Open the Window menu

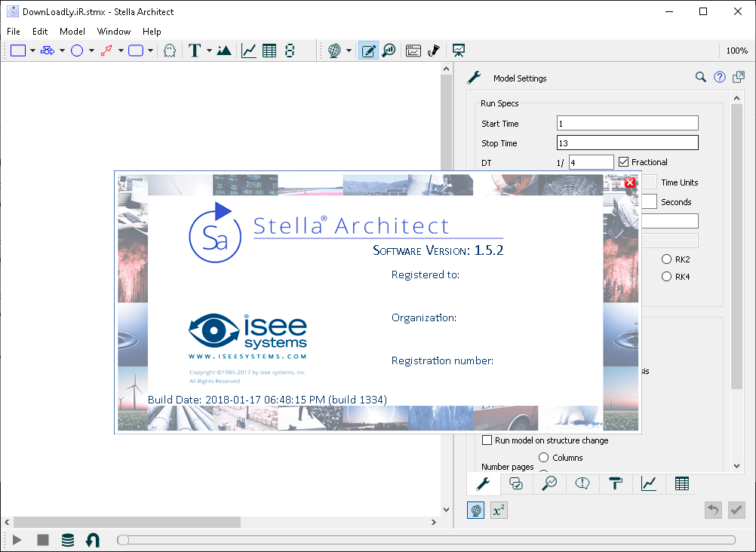[114, 32]
